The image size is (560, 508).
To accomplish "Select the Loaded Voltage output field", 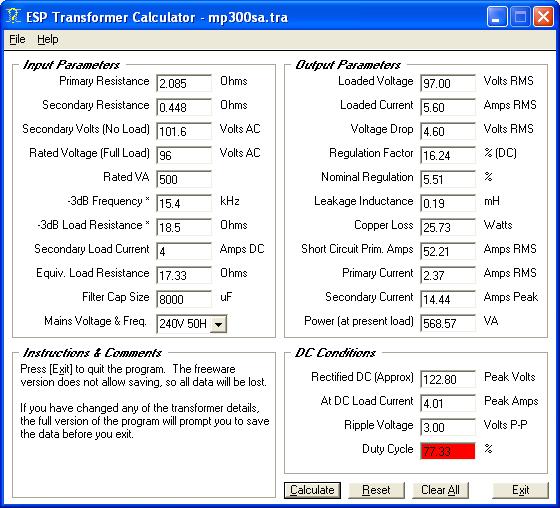I will coord(448,83).
